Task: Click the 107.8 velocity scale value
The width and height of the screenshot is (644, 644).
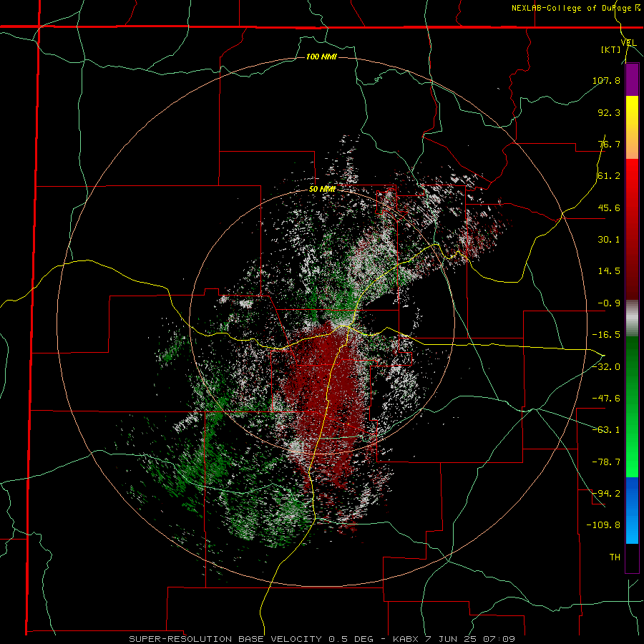Action: (x=606, y=80)
